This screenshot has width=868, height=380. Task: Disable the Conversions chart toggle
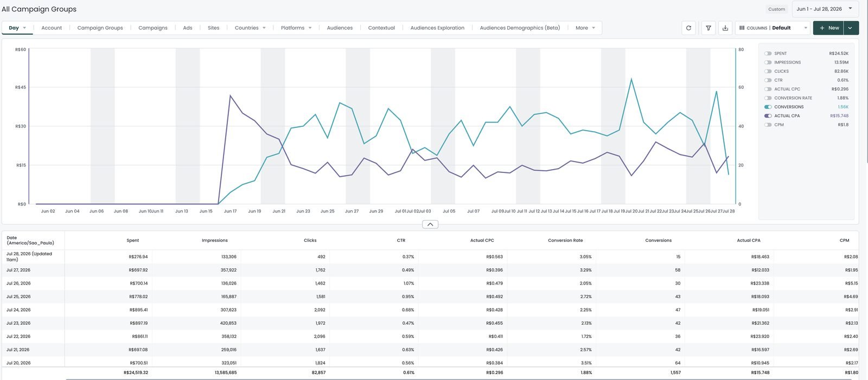[x=768, y=107]
